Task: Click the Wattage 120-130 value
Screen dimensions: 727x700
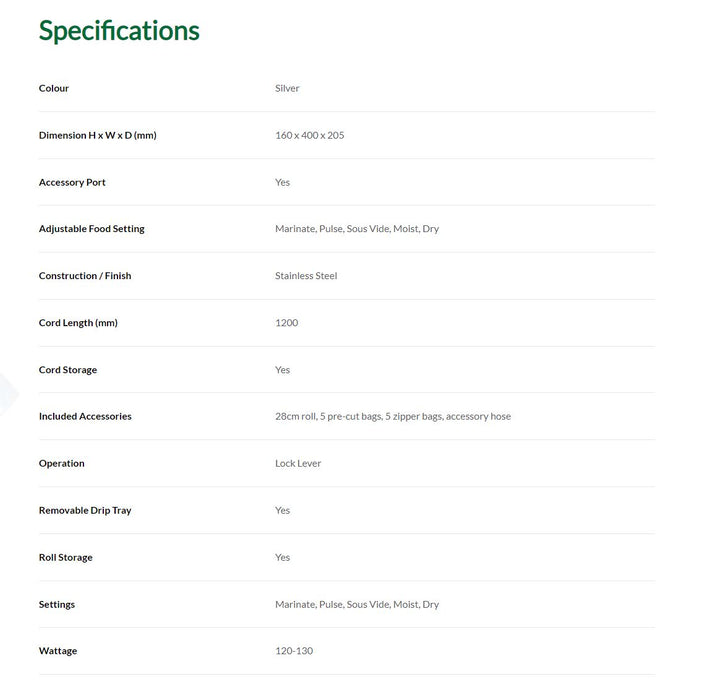Action: 294,651
